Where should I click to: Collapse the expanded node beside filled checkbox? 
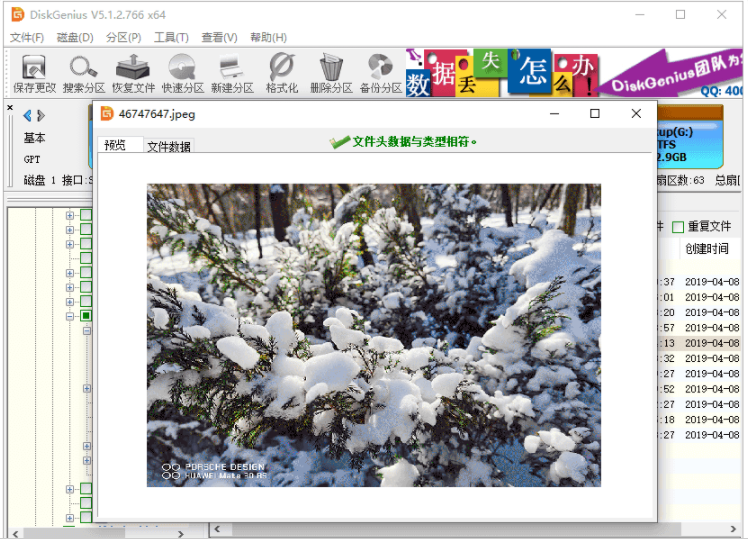pyautogui.click(x=70, y=316)
